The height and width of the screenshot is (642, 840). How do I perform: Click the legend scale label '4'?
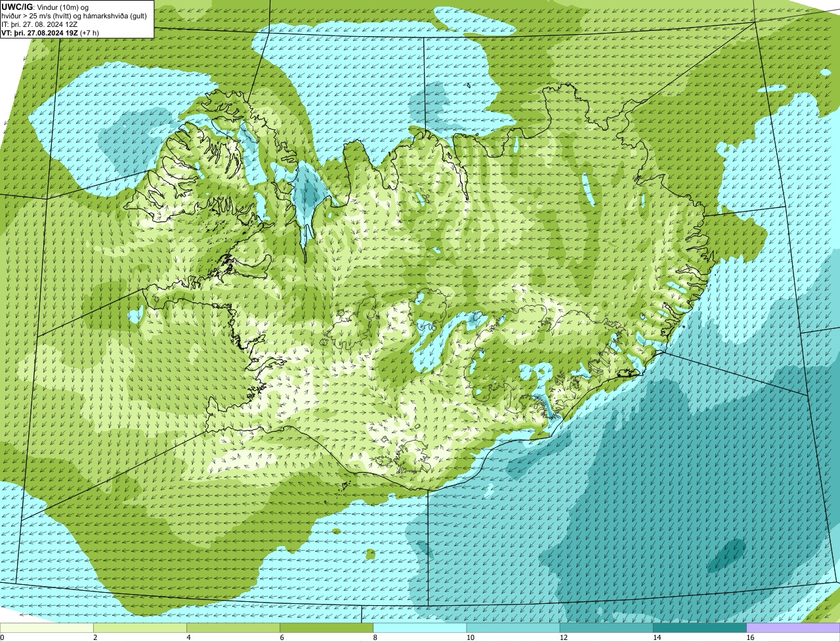pos(188,637)
